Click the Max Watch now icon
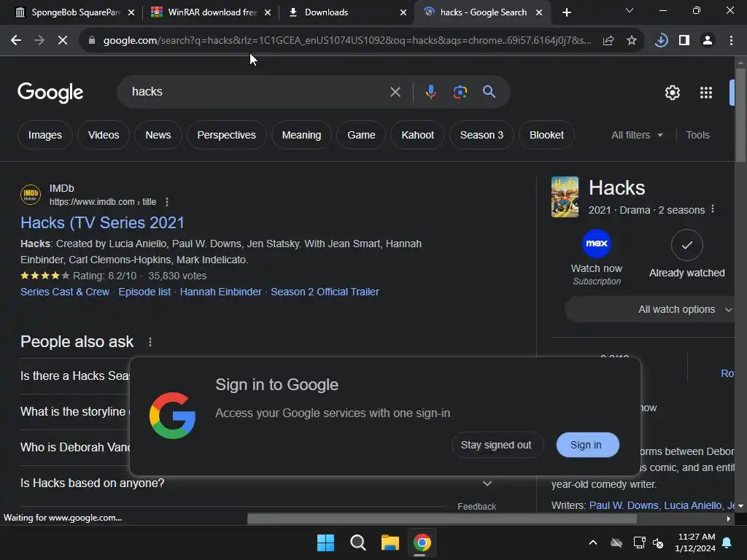This screenshot has height=560, width=747. (x=597, y=244)
